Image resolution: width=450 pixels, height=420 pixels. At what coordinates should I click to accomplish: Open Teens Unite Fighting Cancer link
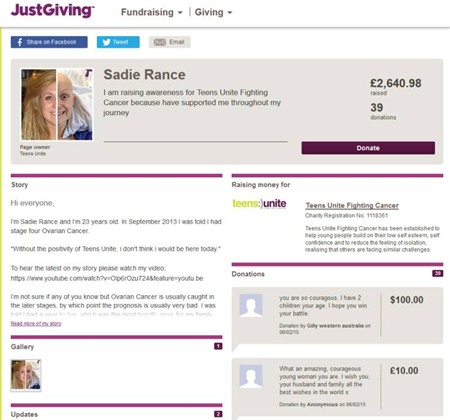352,205
